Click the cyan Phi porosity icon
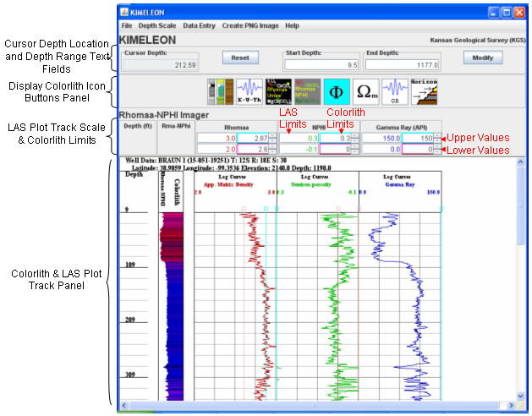Viewport: 532px width, 416px height. pos(337,91)
